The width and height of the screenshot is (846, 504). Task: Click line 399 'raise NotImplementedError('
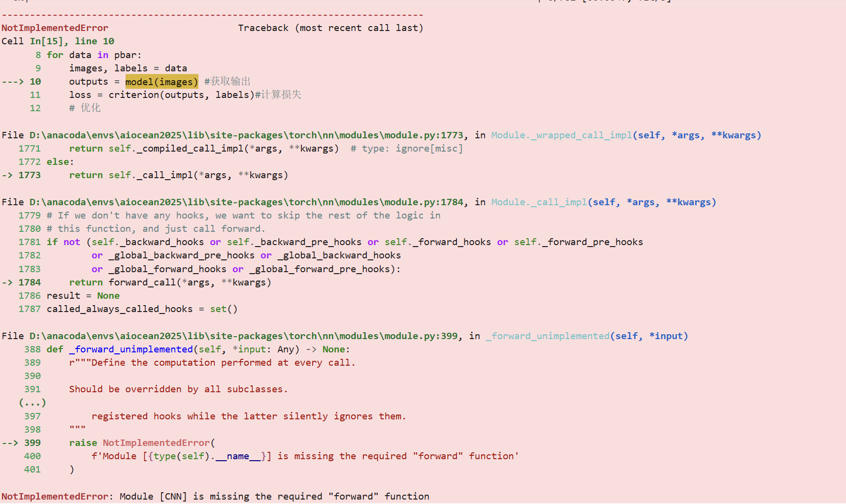[x=142, y=443]
